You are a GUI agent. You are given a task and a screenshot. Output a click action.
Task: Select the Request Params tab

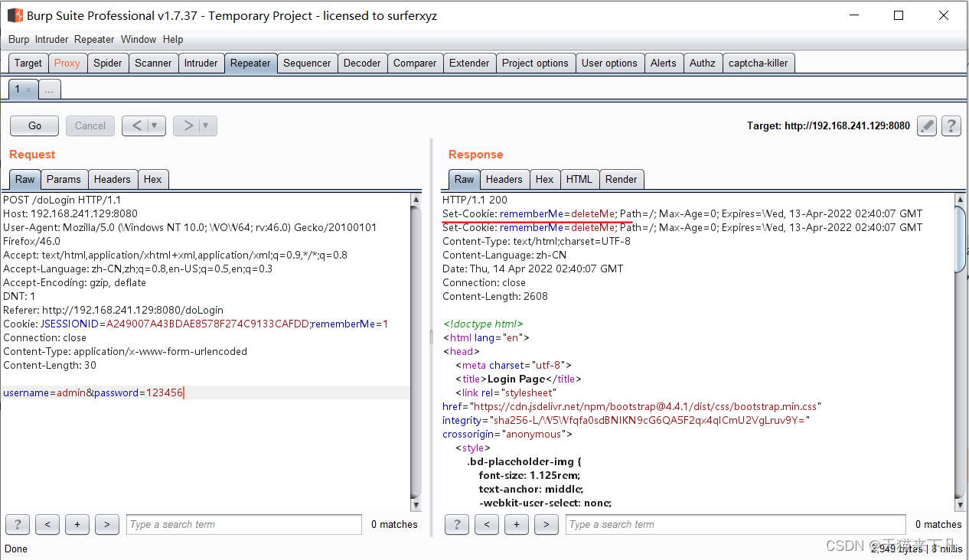[64, 179]
